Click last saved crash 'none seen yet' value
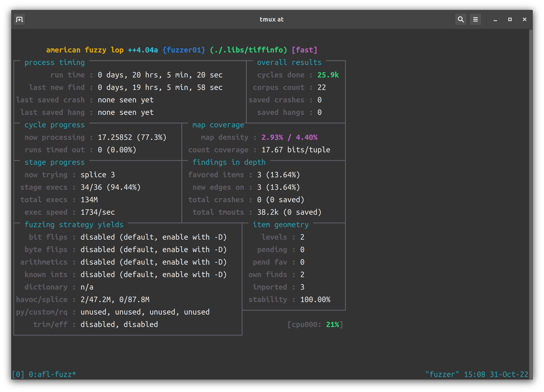The image size is (544, 392). click(x=125, y=100)
